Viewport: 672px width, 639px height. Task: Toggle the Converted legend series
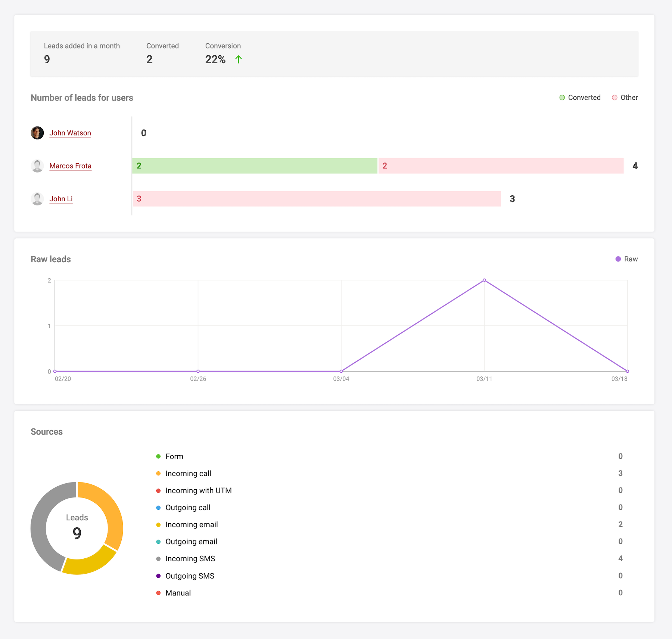click(x=580, y=97)
